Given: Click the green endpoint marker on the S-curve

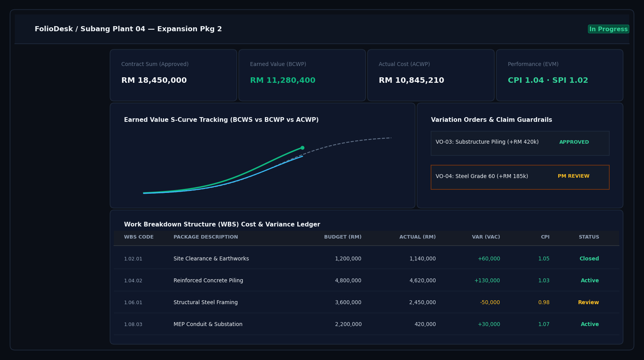Looking at the screenshot, I should coord(302,148).
